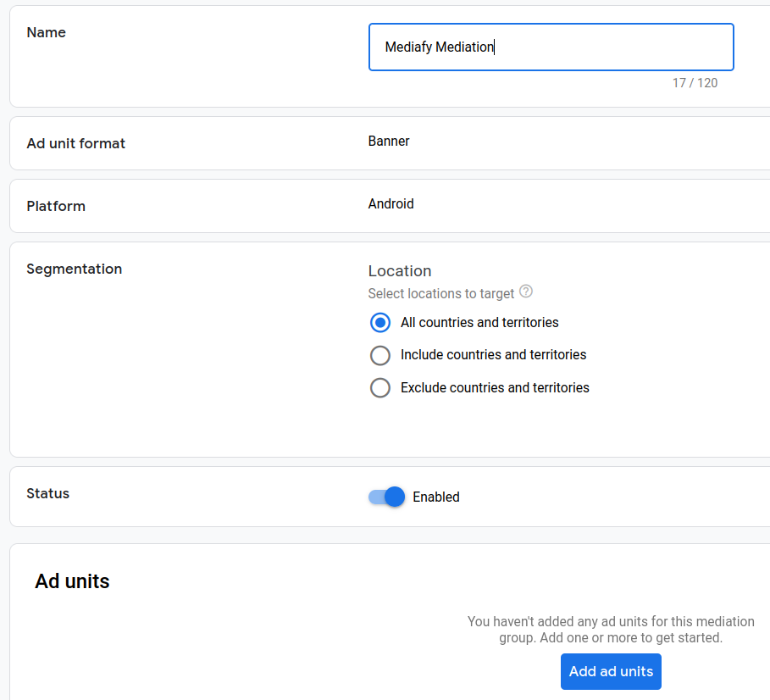770x700 pixels.
Task: Click the Location heading
Action: tap(400, 271)
